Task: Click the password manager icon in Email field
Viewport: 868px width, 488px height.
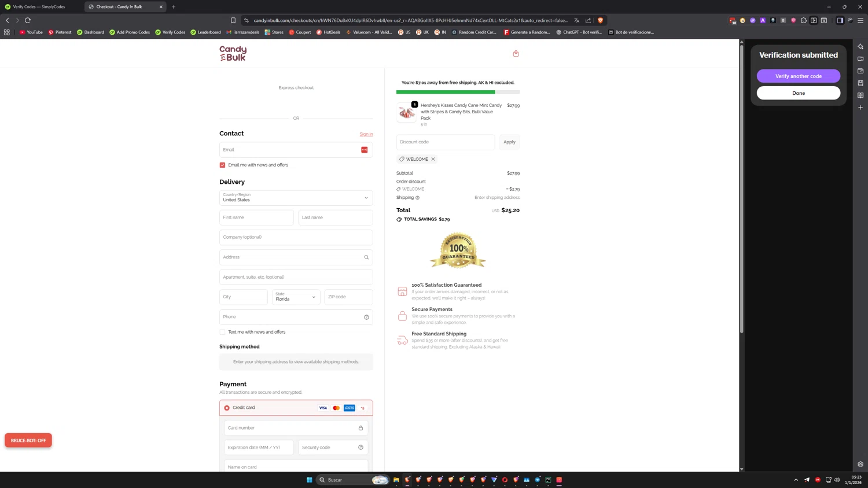Action: [x=364, y=150]
